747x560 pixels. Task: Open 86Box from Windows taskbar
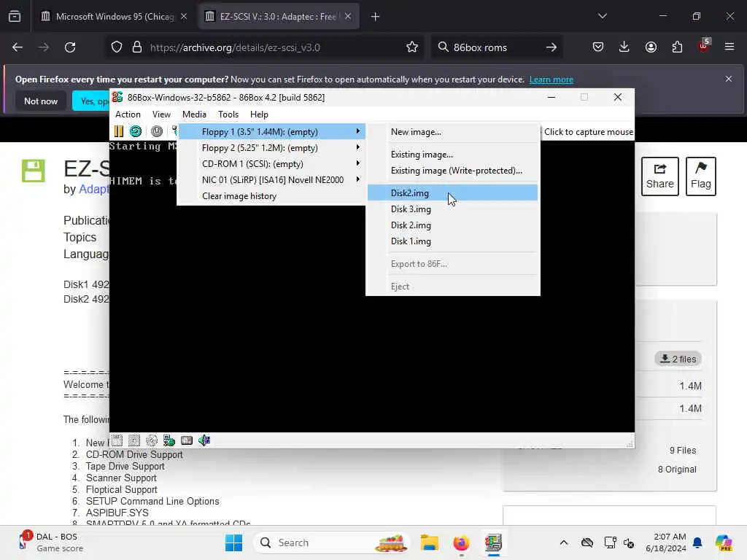pyautogui.click(x=493, y=542)
